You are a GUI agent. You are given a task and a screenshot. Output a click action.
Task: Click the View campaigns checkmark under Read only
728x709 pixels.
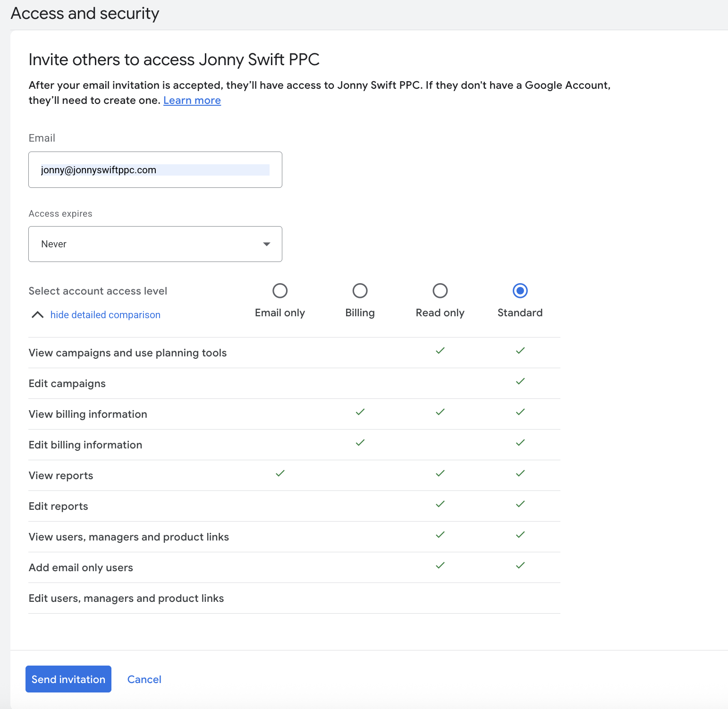tap(440, 351)
